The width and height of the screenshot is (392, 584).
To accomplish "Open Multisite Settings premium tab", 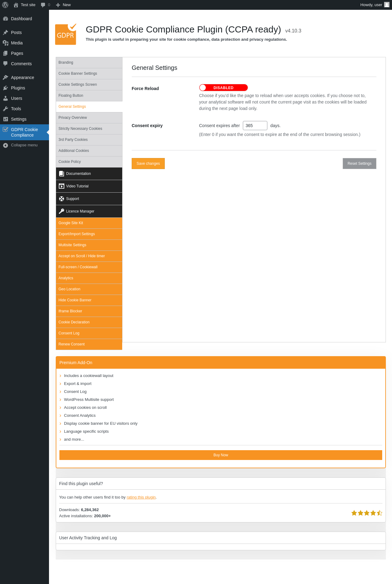I will [x=89, y=245].
